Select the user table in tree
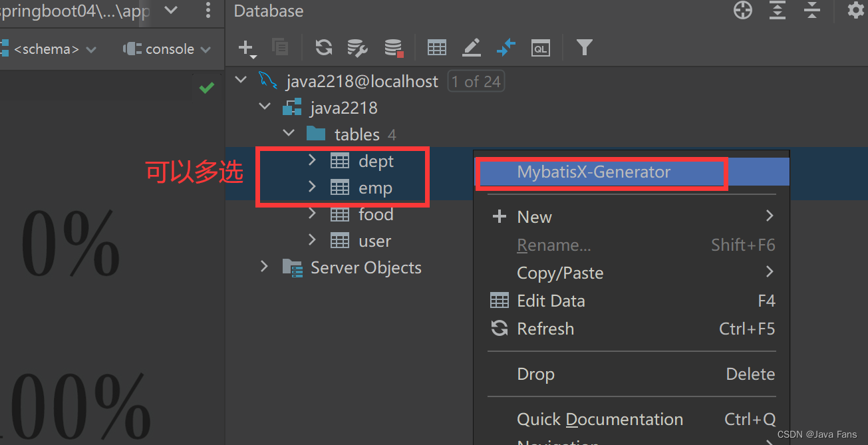The height and width of the screenshot is (445, 868). click(374, 241)
